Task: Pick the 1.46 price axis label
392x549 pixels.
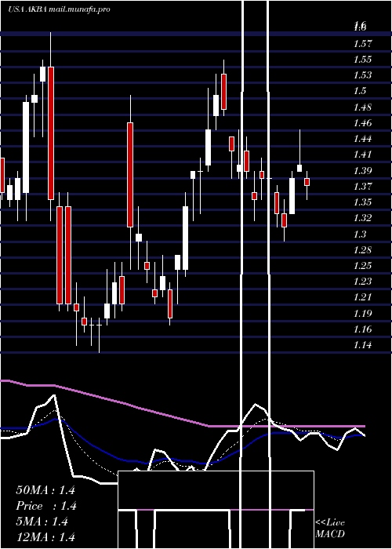Action: (x=362, y=123)
